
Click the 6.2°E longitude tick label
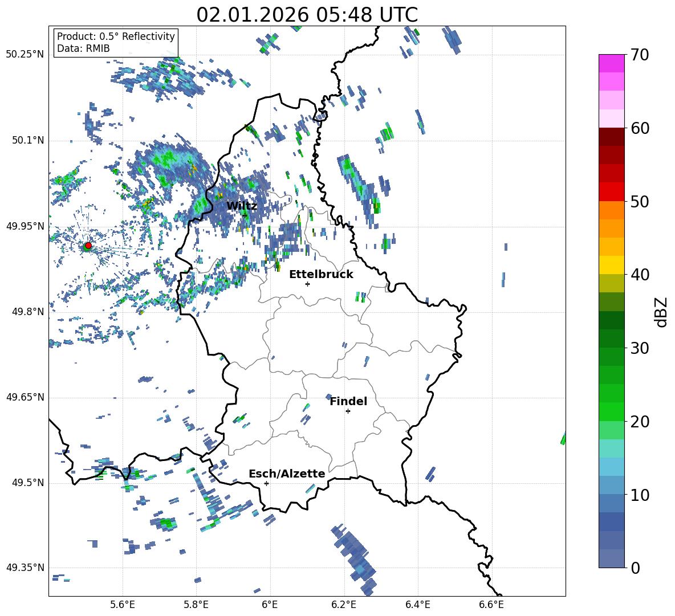pos(344,605)
